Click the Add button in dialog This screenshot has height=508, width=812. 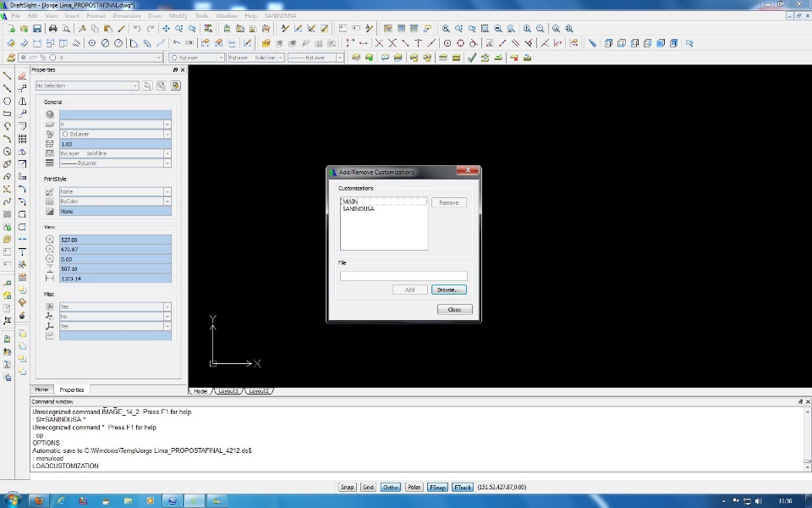pyautogui.click(x=409, y=290)
